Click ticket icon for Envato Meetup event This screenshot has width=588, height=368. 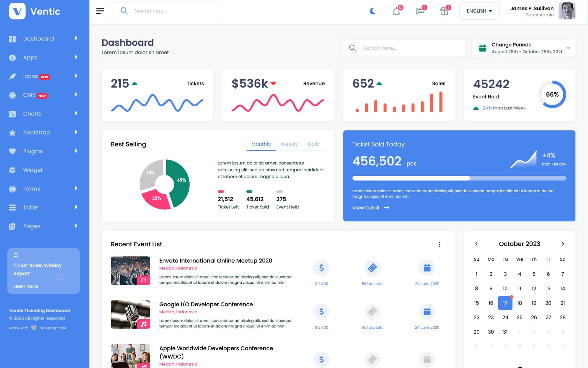click(x=372, y=268)
